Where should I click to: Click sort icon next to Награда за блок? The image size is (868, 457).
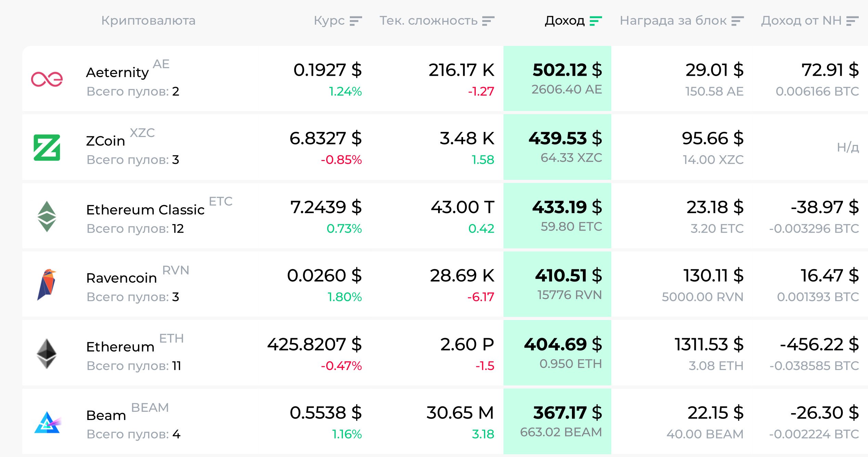coord(738,21)
